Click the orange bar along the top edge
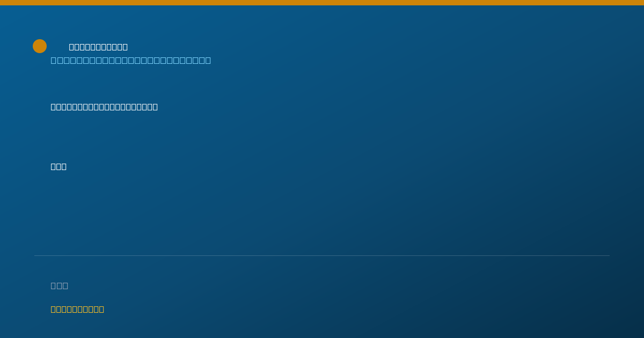Image resolution: width=644 pixels, height=338 pixels. [322, 3]
